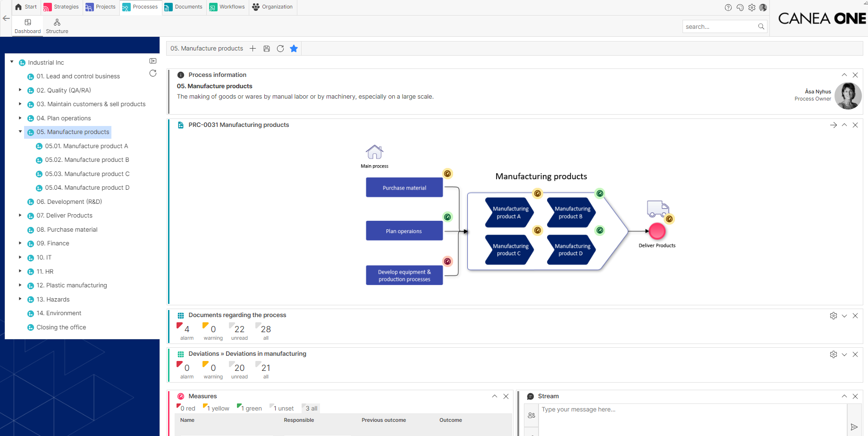Expand the Deviations widget chevron
Viewport: 868px width, 436px height.
[x=844, y=354]
